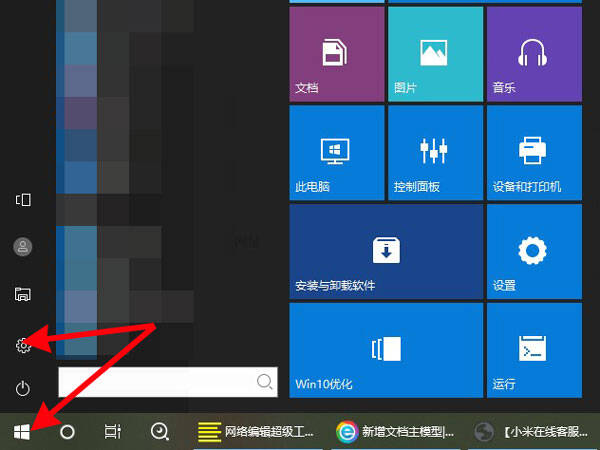Viewport: 600px width, 450px height.
Task: Click the search magnifier in the search box
Action: click(264, 382)
